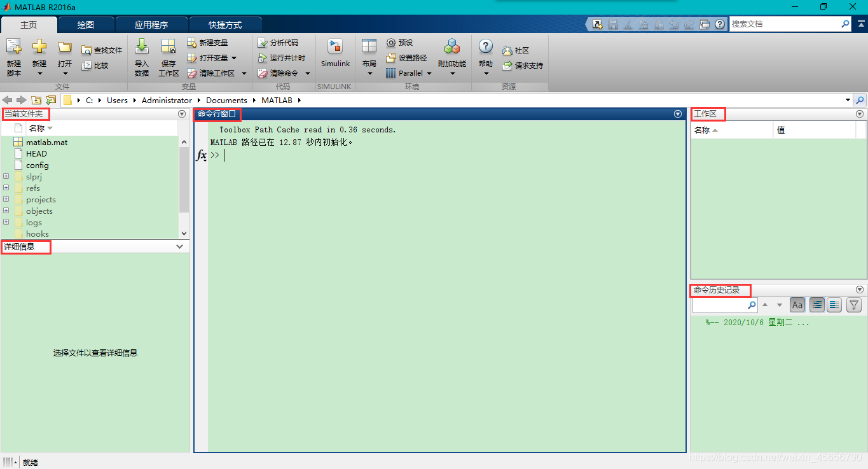Select matlab.mat in current folder
The width and height of the screenshot is (868, 469).
pos(46,142)
